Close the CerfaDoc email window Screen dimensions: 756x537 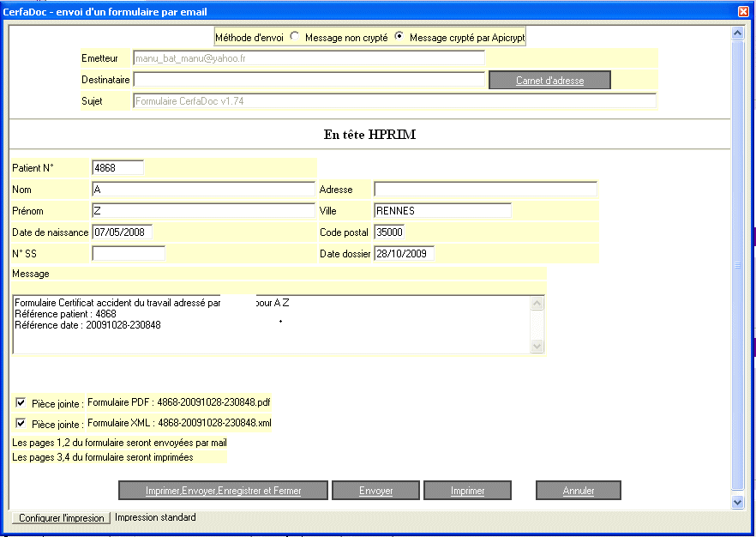[743, 12]
